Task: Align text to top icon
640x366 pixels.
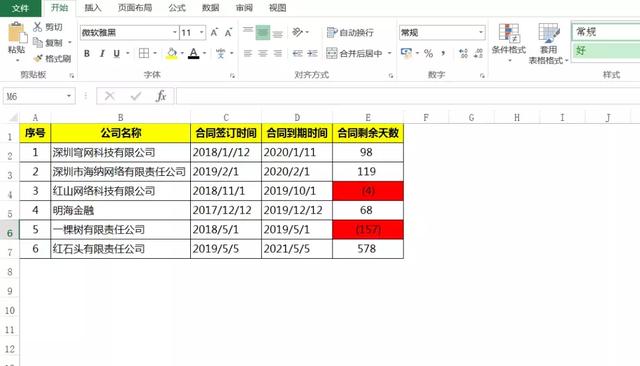Action: click(x=248, y=32)
